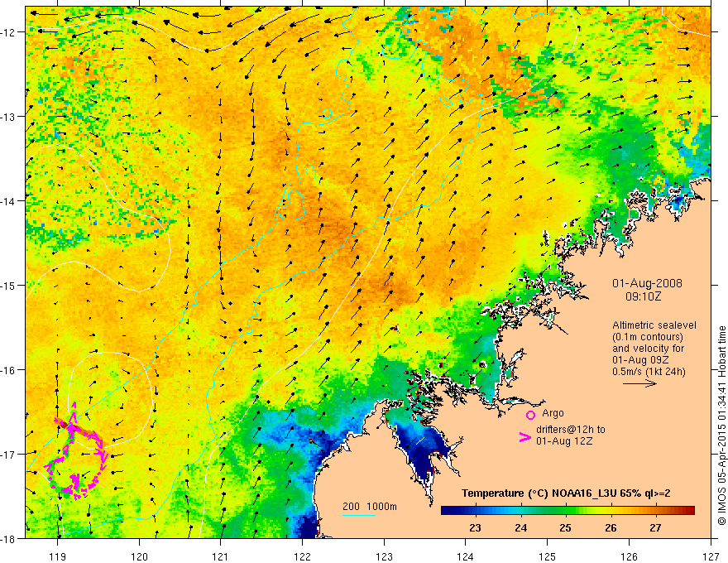
Task: Click the 'and velocity for' legend line
Action: pyautogui.click(x=648, y=349)
